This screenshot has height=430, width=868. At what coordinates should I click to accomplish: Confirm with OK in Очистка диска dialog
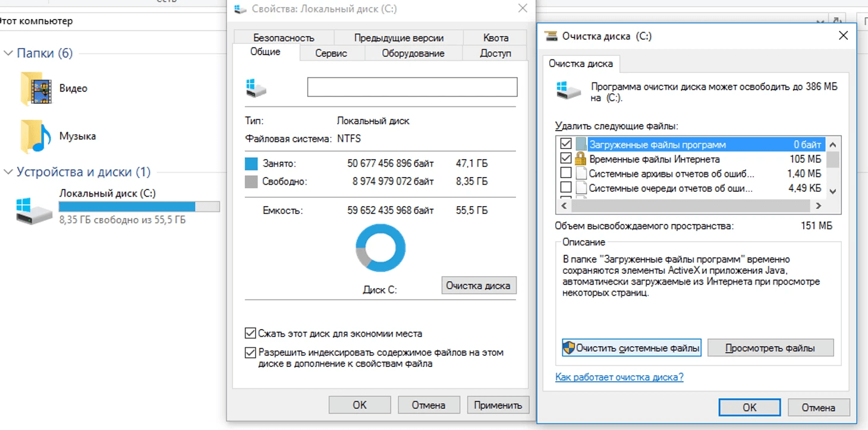pyautogui.click(x=750, y=407)
